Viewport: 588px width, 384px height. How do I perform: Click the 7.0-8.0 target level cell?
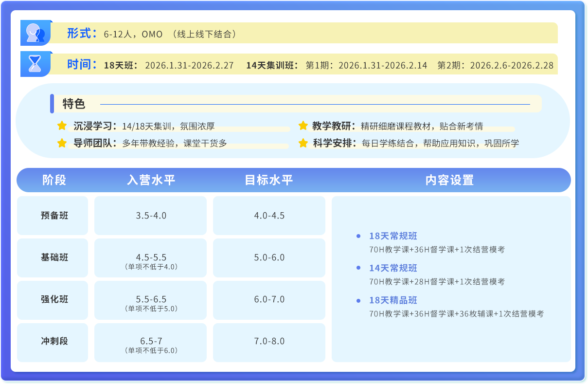269,341
